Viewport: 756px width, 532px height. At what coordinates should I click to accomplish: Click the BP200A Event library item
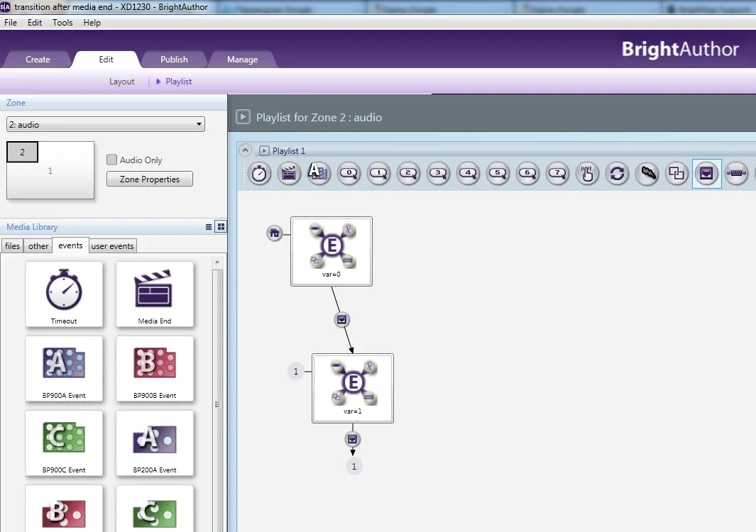coord(155,443)
